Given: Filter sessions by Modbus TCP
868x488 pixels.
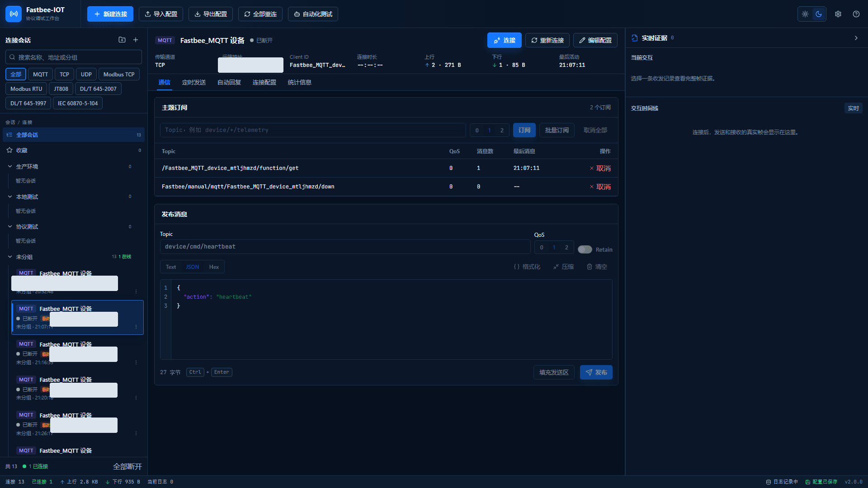Looking at the screenshot, I should [x=119, y=75].
